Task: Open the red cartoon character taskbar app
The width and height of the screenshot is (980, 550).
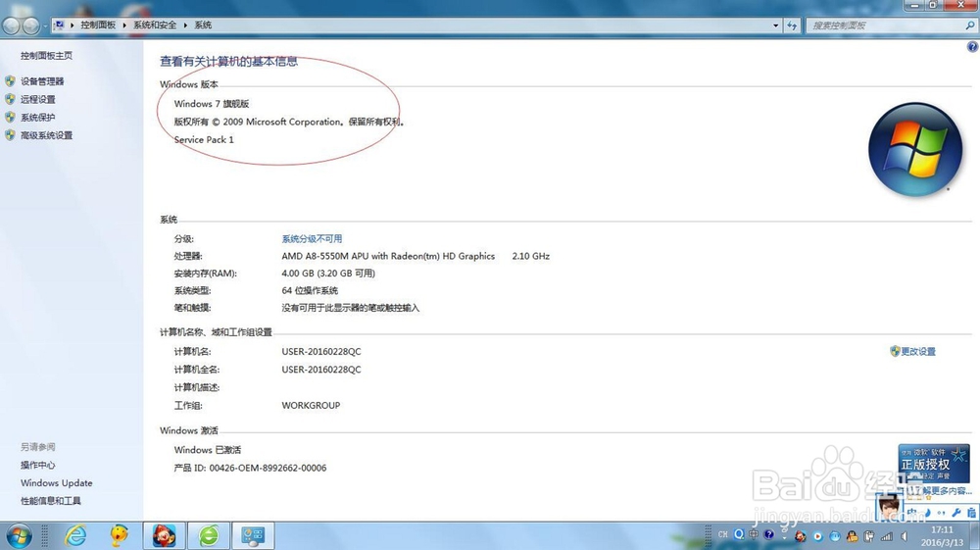Action: (165, 535)
